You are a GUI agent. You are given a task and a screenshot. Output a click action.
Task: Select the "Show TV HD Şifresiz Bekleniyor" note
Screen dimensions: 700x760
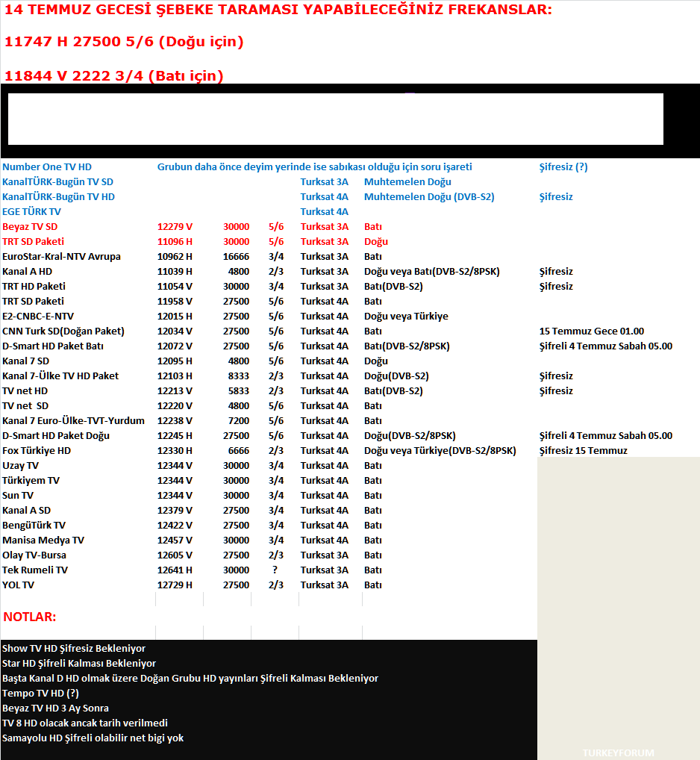[74, 649]
